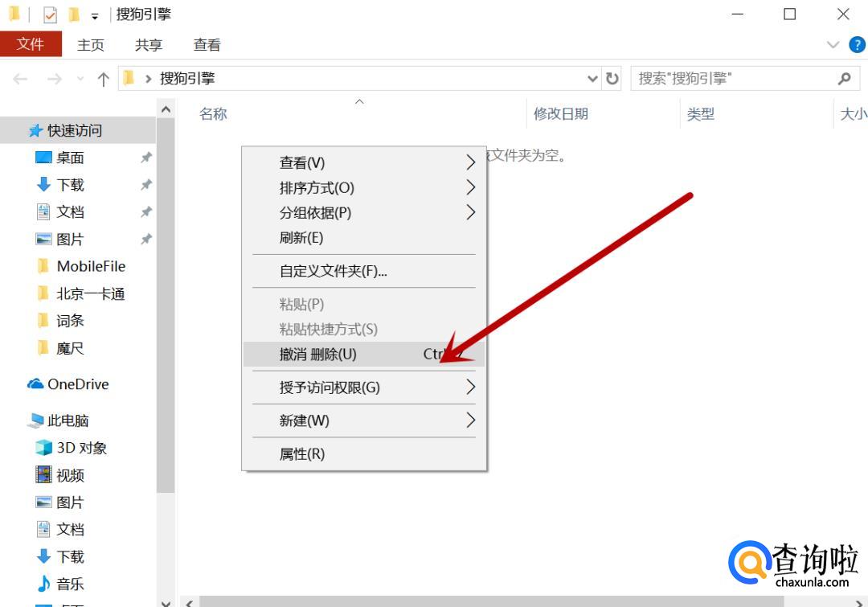Open the 新建(W) submenu
The height and width of the screenshot is (607, 868).
[x=364, y=421]
